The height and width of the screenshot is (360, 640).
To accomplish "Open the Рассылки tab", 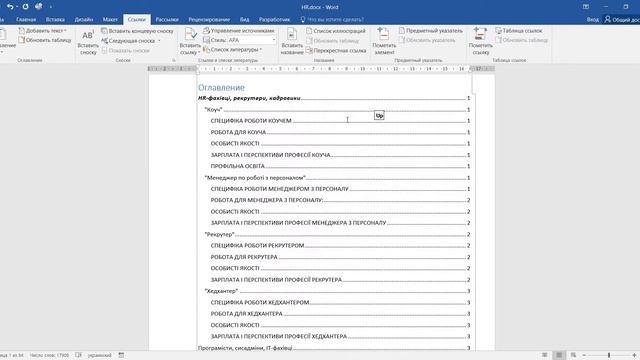I will (167, 19).
